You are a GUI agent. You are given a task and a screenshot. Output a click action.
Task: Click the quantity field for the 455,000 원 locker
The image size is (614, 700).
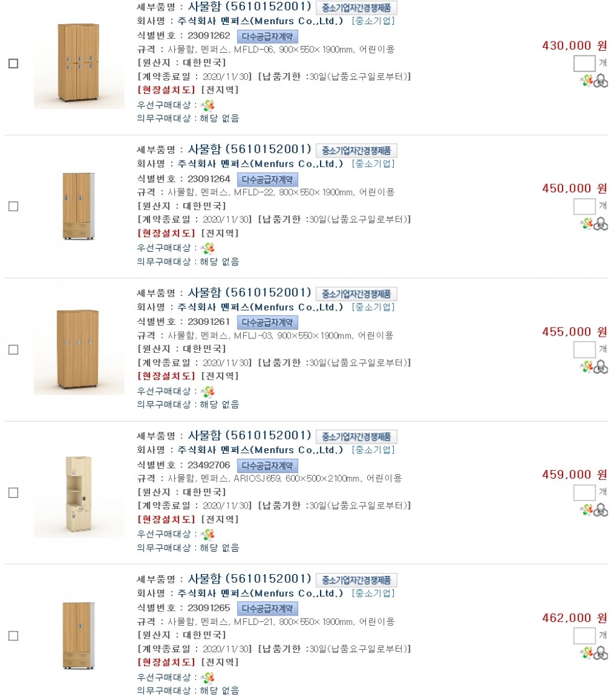click(584, 350)
